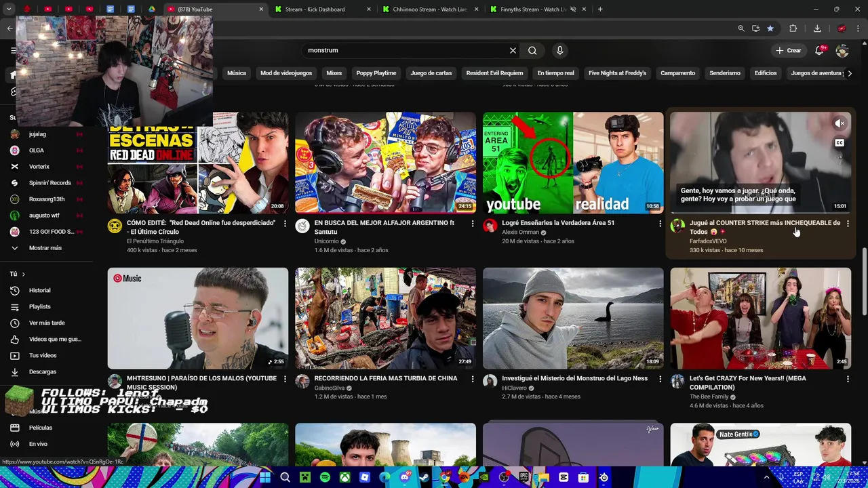Open Chrome downloads icon
The width and height of the screenshot is (868, 488).
point(817,28)
